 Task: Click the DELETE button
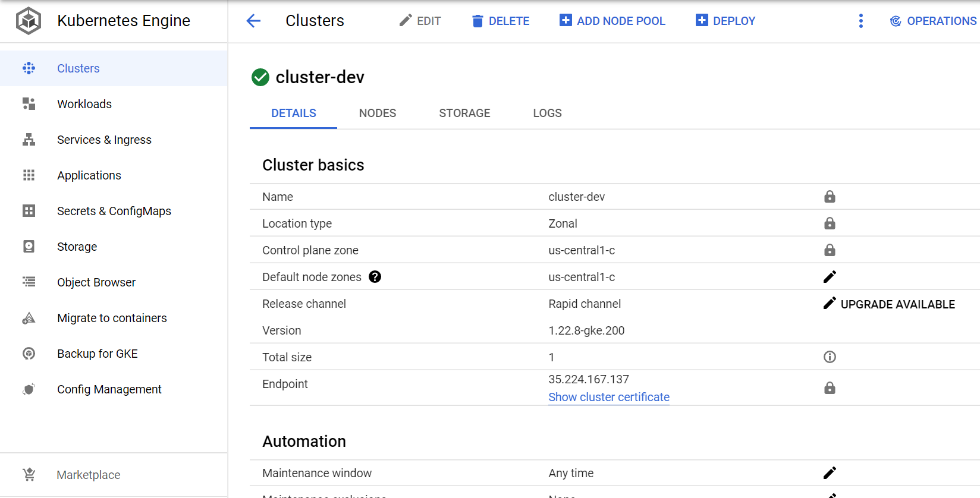tap(500, 21)
